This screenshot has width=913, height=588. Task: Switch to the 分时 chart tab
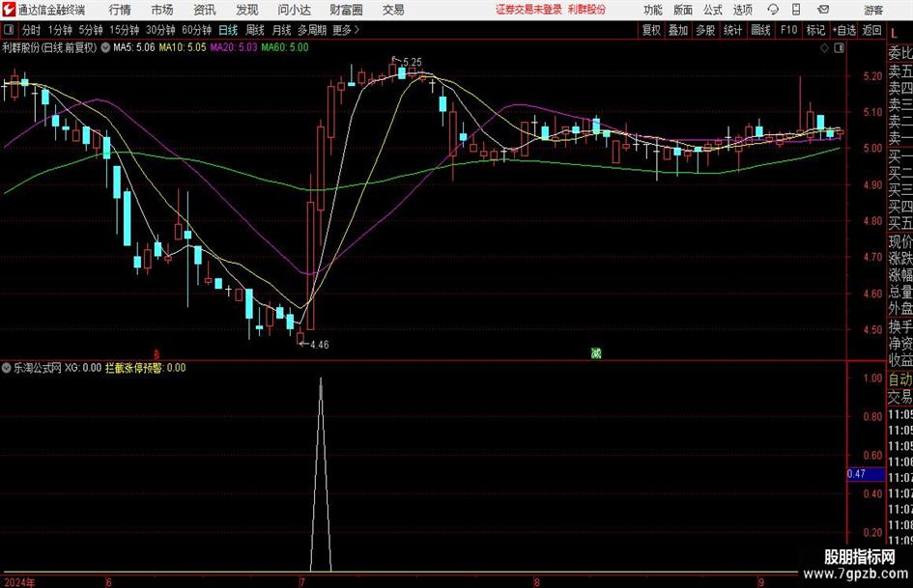[32, 30]
